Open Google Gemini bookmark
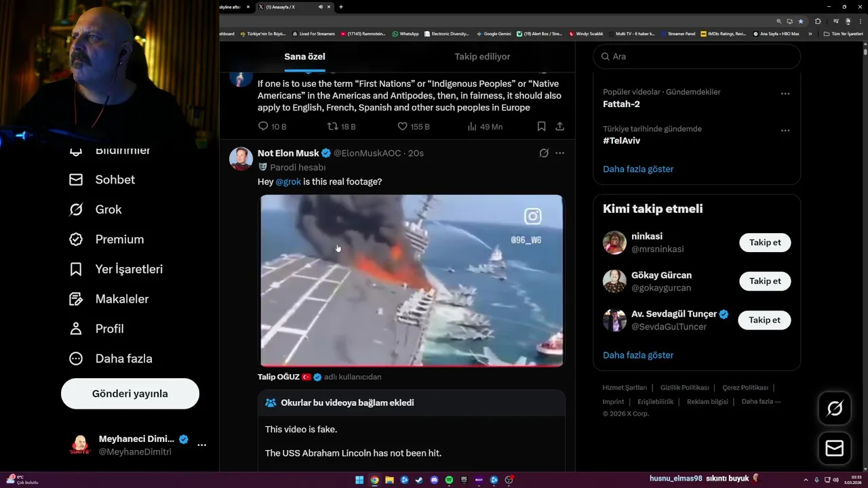This screenshot has width=868, height=488. [x=494, y=33]
